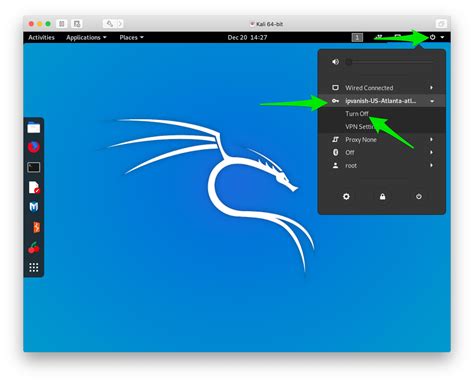Click the VM snapshot toolbar button
The height and width of the screenshot is (383, 474).
(77, 24)
